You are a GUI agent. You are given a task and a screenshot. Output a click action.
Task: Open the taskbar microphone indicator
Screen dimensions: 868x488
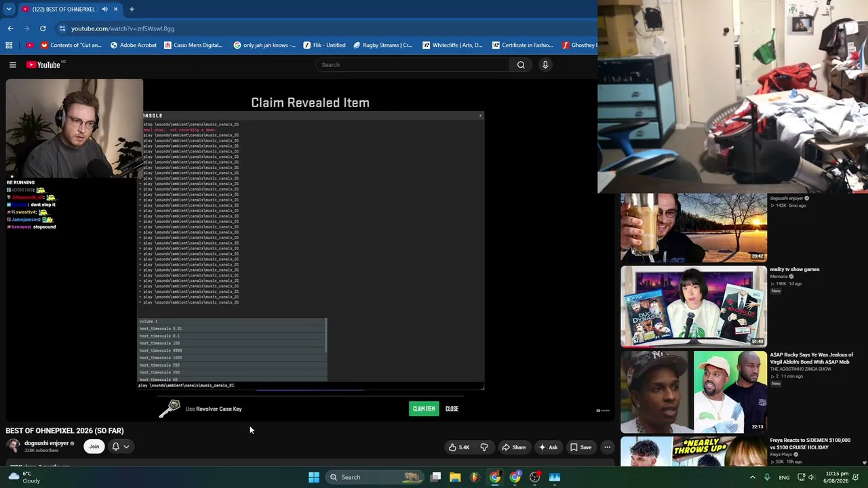[767, 477]
